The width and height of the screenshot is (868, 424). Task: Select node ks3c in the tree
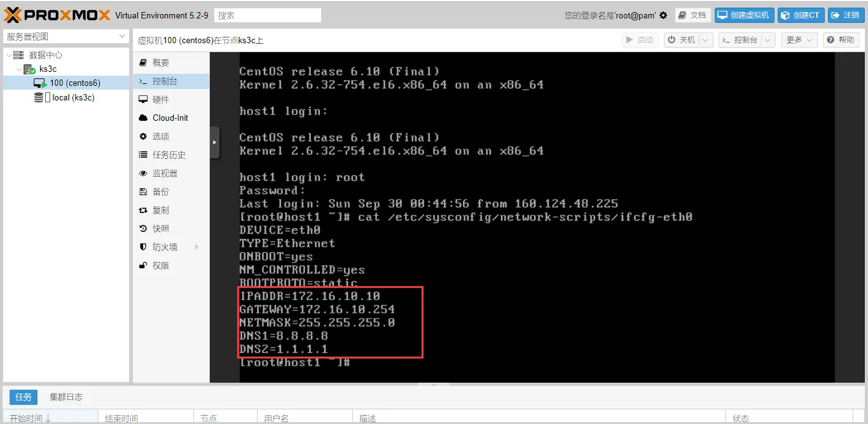pos(48,69)
